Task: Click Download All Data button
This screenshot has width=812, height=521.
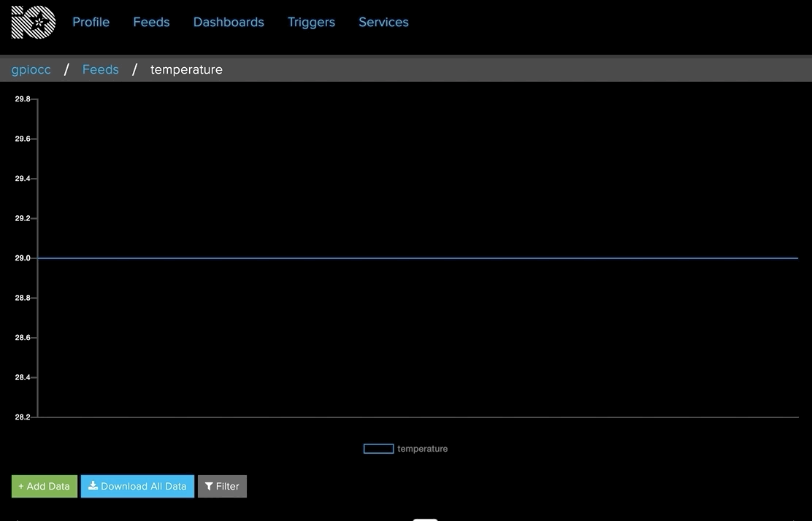Action: pyautogui.click(x=137, y=486)
